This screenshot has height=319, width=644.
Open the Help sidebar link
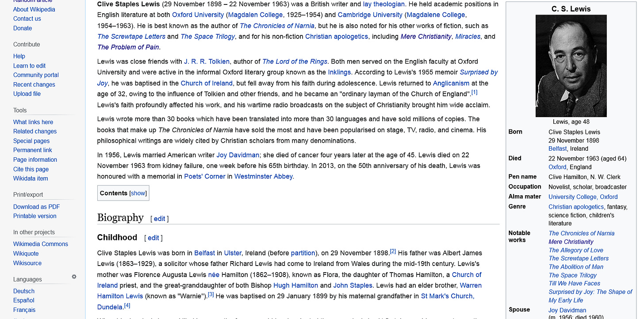tap(19, 56)
